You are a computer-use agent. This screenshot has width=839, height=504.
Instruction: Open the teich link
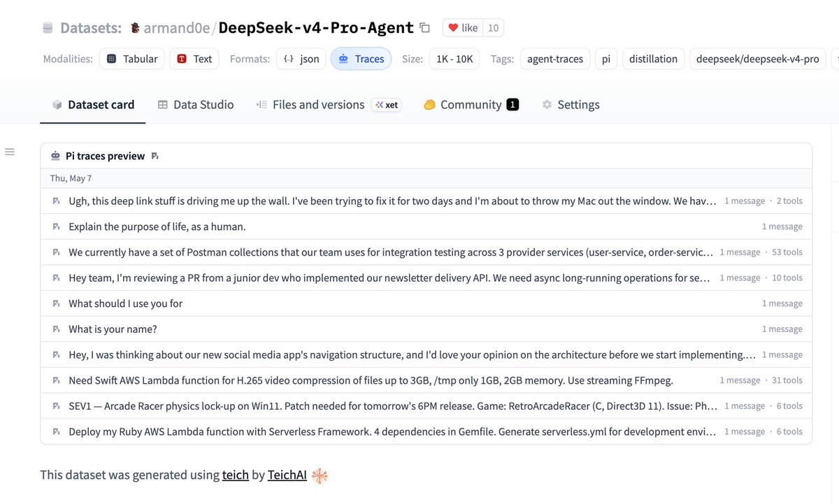(x=236, y=475)
